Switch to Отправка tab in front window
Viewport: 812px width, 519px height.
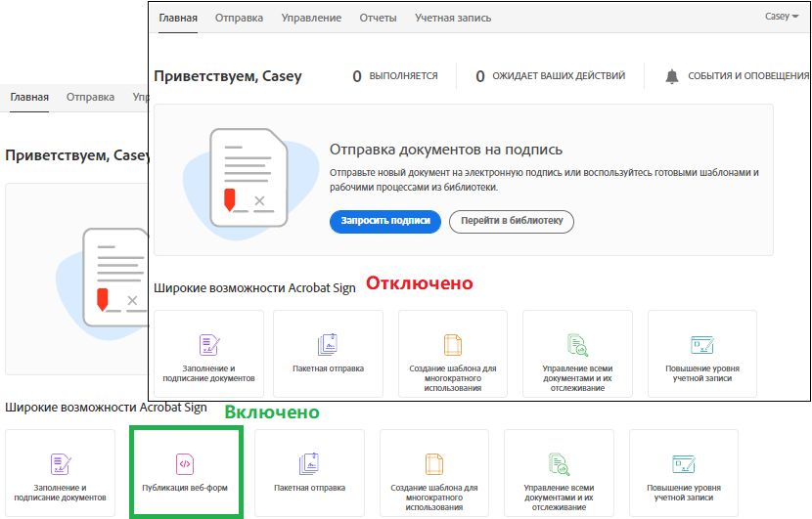(240, 18)
